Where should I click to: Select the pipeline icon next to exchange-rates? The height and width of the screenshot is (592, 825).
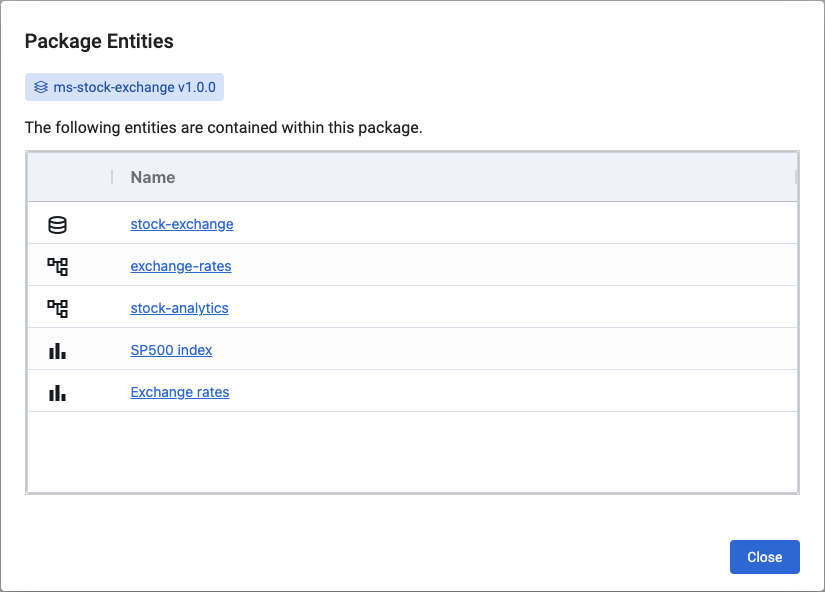tap(57, 266)
